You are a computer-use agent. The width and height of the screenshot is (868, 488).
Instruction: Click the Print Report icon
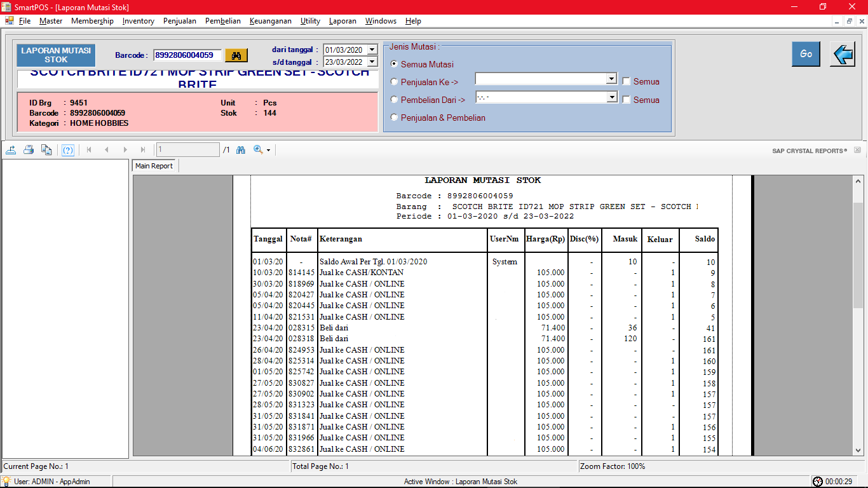click(x=29, y=150)
